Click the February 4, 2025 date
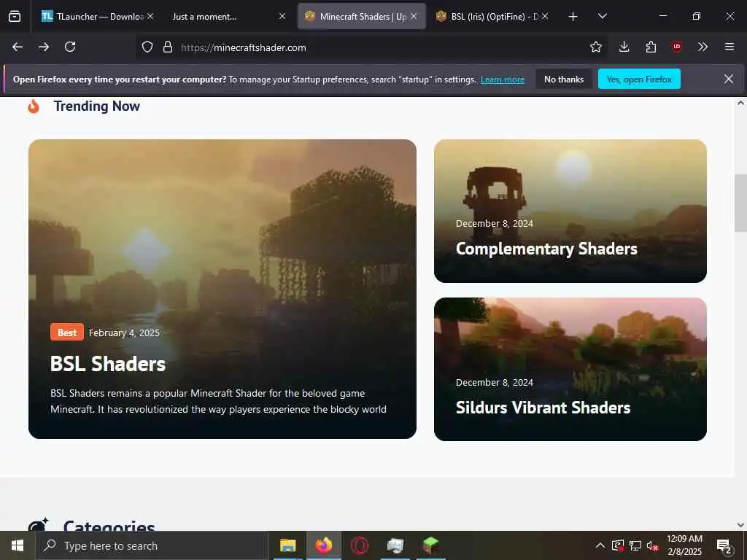This screenshot has width=747, height=560. coord(124,332)
